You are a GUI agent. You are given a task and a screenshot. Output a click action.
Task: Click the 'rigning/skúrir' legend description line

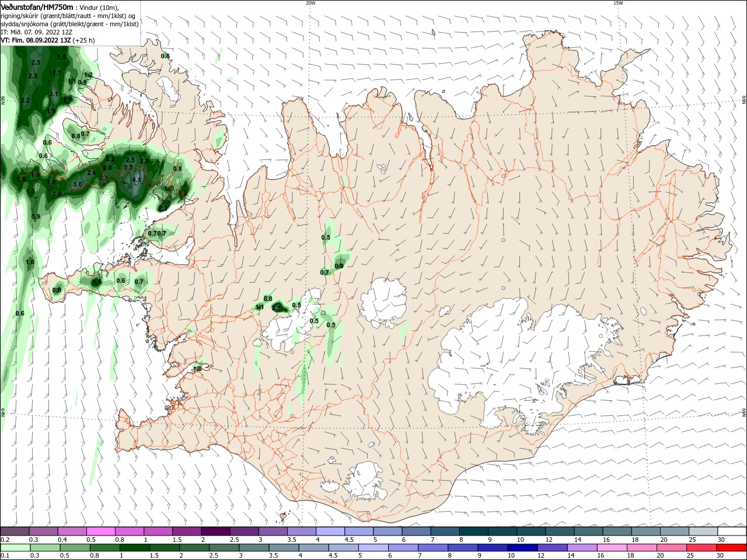tap(68, 16)
